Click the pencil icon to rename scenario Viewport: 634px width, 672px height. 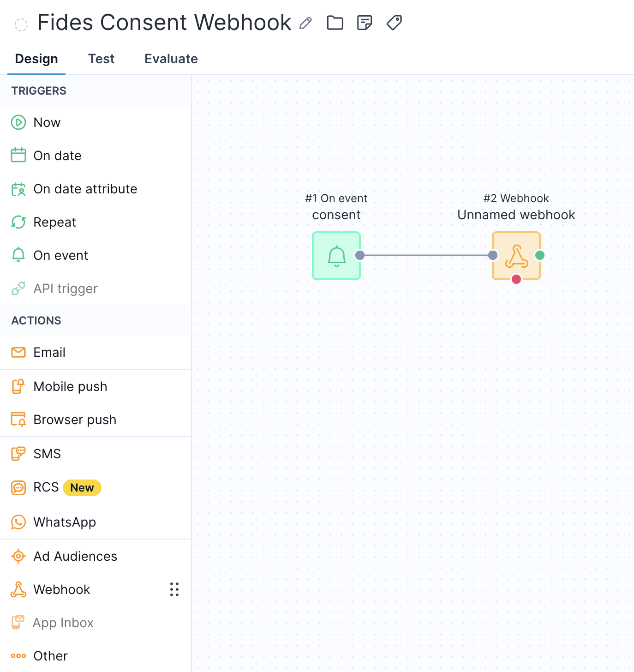point(305,23)
